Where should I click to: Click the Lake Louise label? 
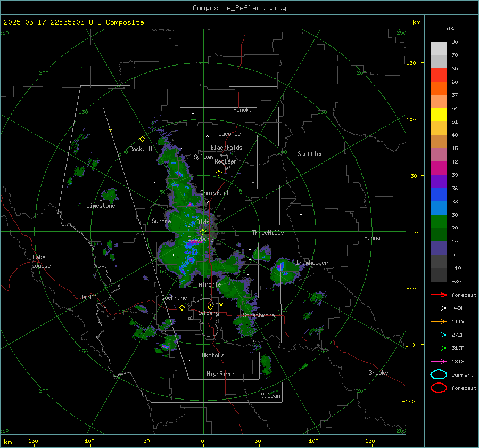point(41,262)
